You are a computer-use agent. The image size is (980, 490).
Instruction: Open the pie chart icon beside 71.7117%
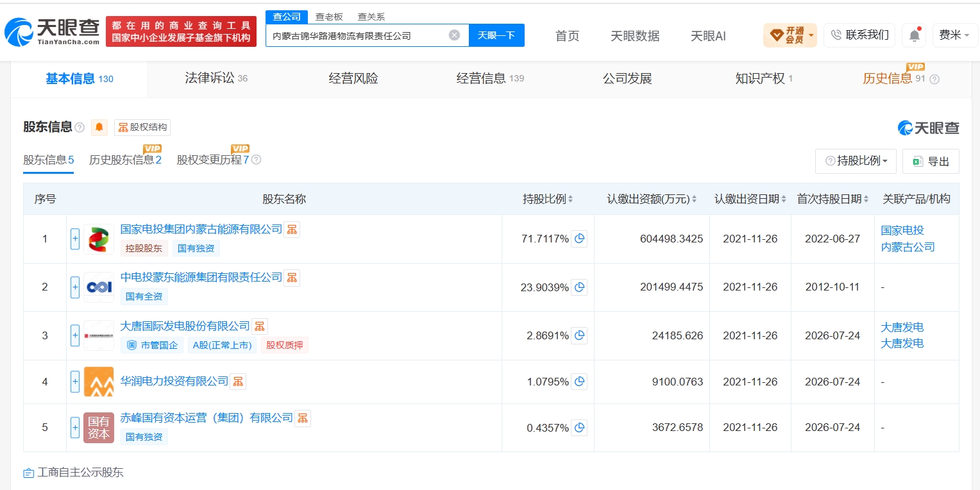(x=579, y=239)
